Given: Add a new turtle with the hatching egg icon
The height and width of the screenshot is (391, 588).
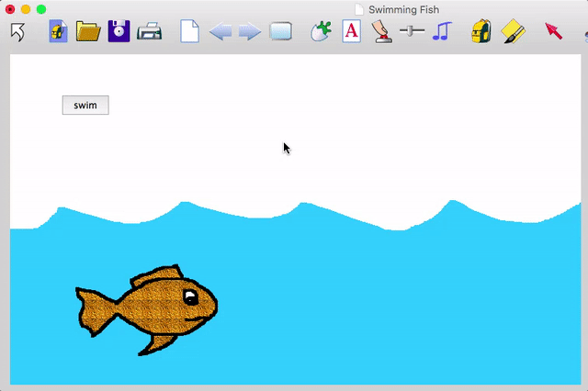Looking at the screenshot, I should [x=322, y=31].
